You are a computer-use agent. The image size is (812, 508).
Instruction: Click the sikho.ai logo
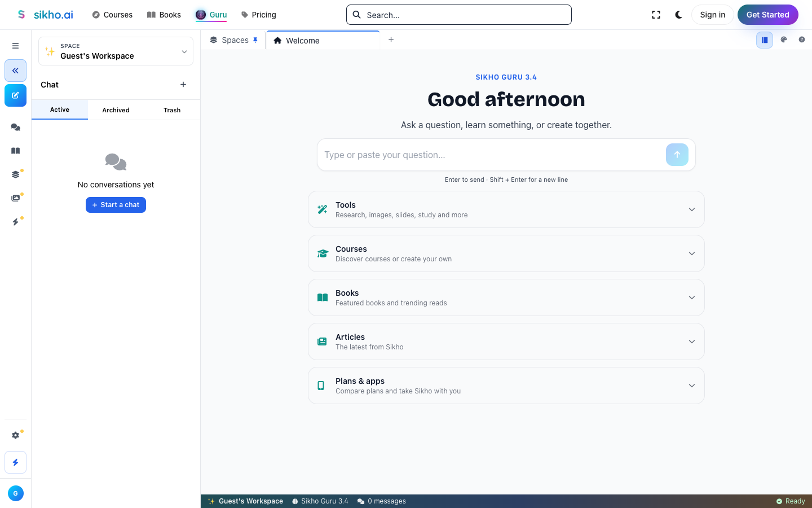pos(45,15)
